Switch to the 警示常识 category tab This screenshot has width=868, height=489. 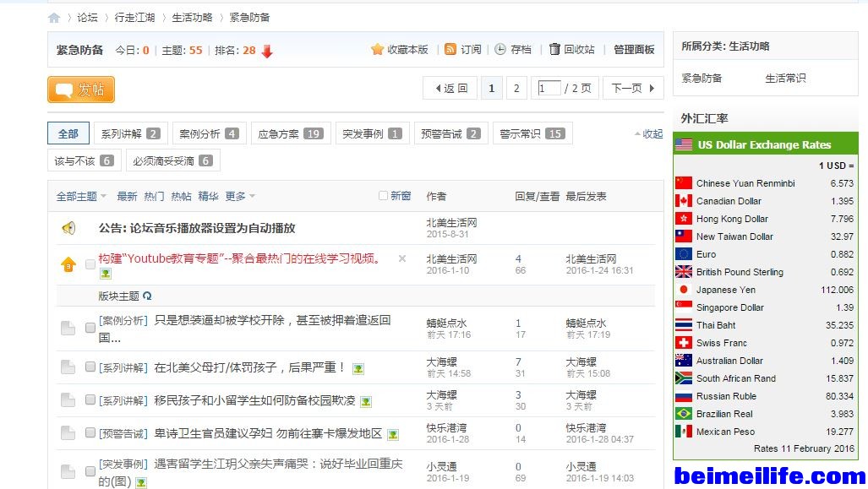532,133
